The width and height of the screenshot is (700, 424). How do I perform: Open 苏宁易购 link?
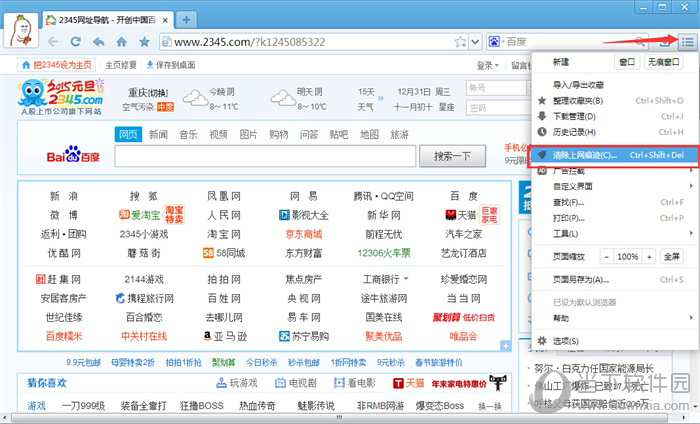pos(304,336)
